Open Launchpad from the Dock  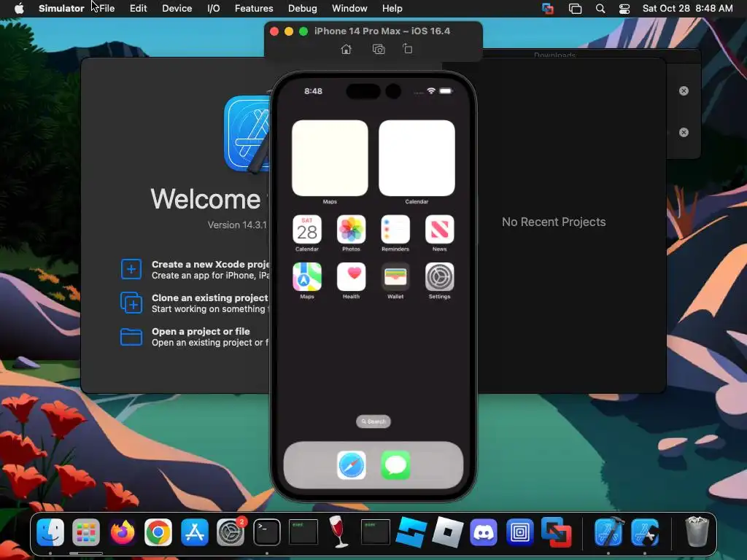click(86, 532)
